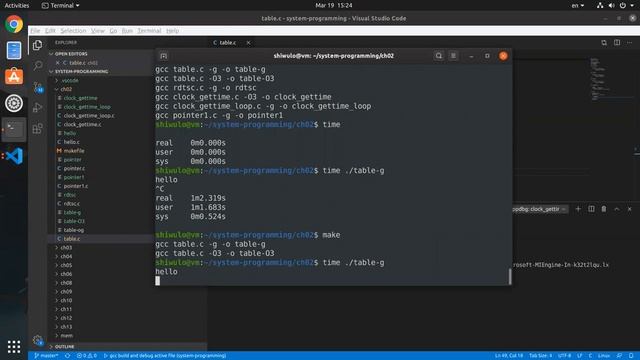Open Settings gear in the dock
Image resolution: width=640 pixels, height=360 pixels.
(x=14, y=103)
